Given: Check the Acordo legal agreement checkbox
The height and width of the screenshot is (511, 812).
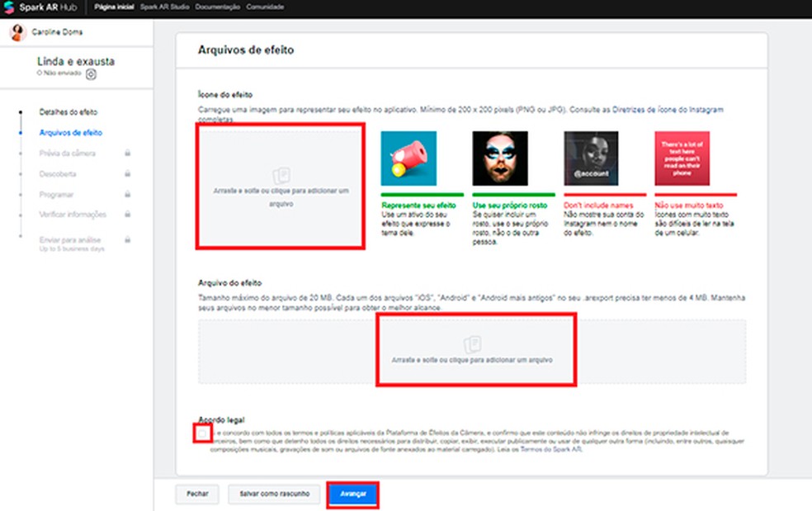Looking at the screenshot, I should point(202,433).
